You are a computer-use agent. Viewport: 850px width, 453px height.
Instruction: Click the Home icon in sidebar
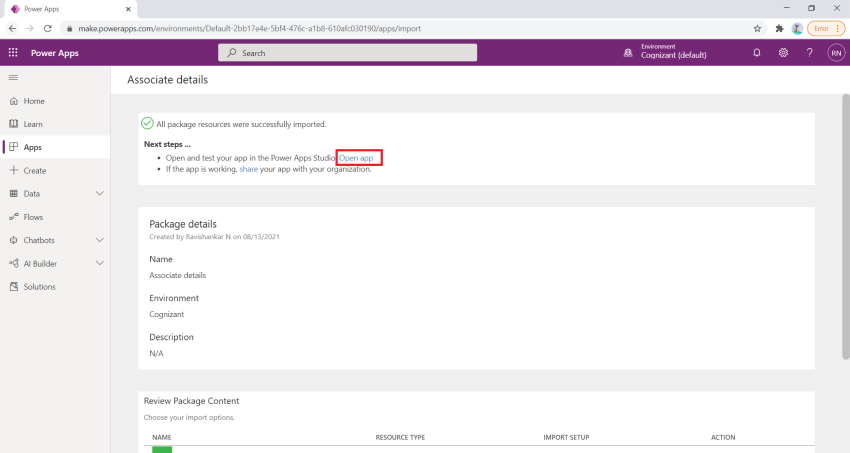click(x=14, y=101)
